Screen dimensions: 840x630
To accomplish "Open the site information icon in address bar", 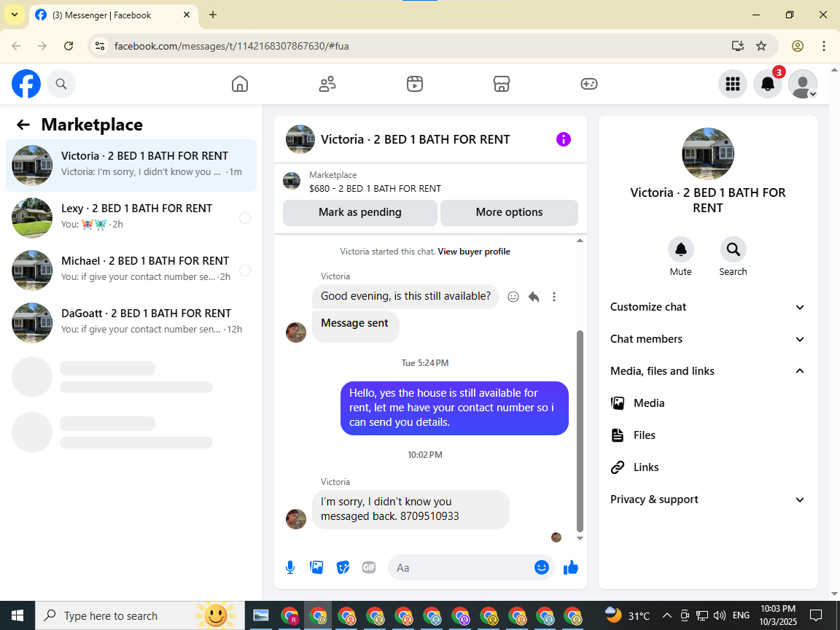I will point(100,46).
